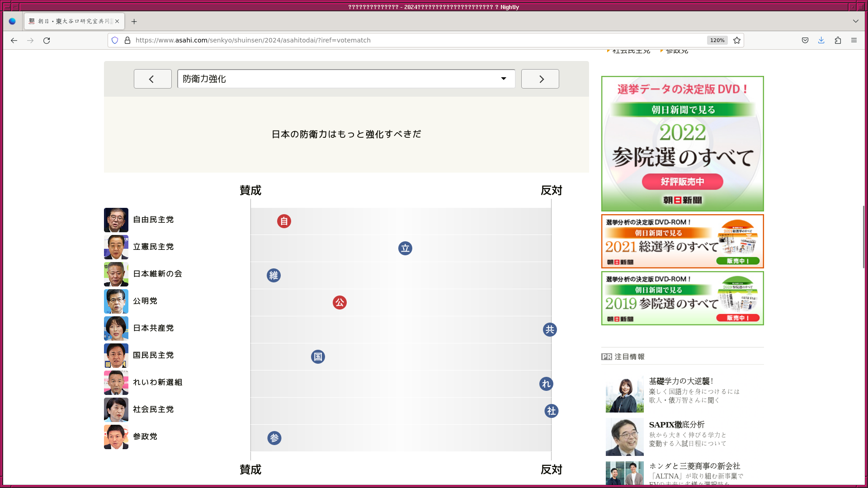Go to the next question with the right chevron
This screenshot has width=868, height=488.
(540, 79)
